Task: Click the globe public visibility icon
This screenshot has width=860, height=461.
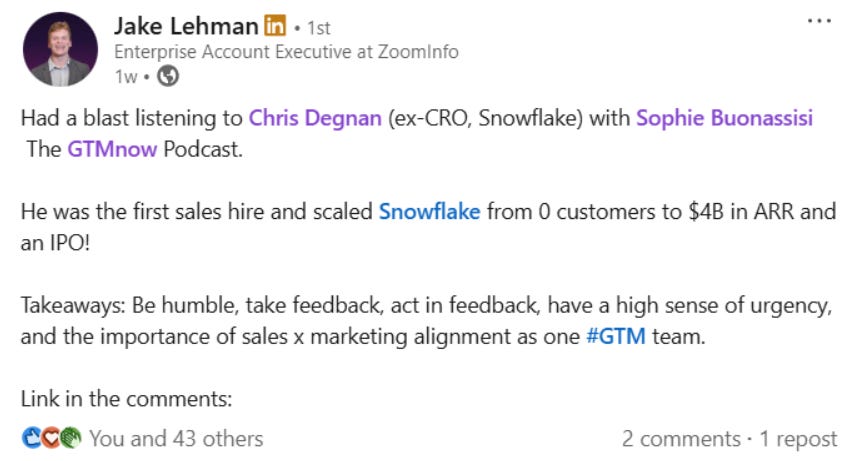Action: [169, 76]
